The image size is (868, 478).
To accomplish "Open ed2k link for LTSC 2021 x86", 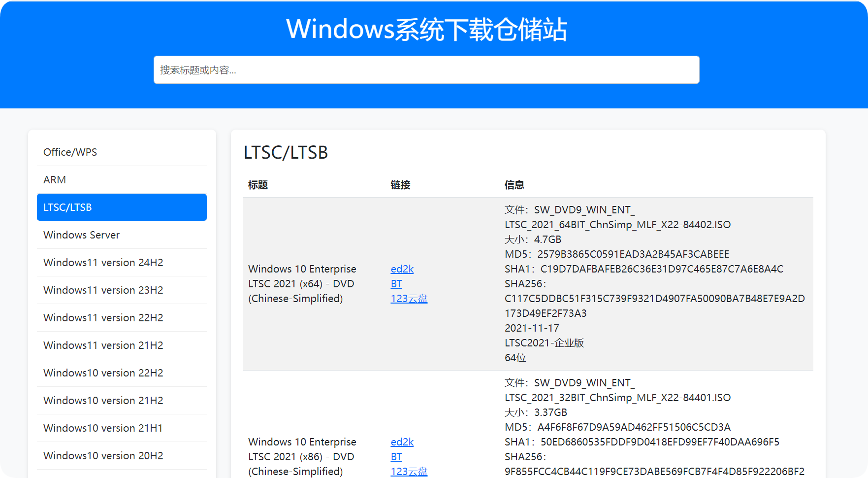I will [402, 442].
